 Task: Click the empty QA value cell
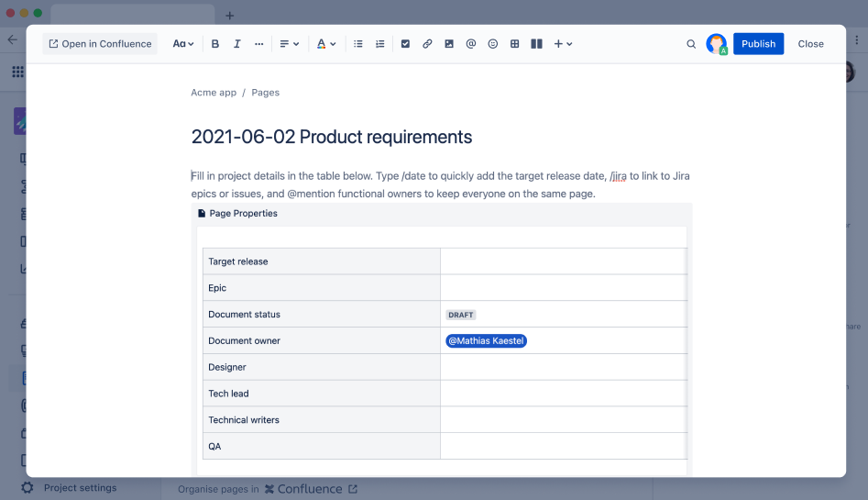pyautogui.click(x=564, y=446)
